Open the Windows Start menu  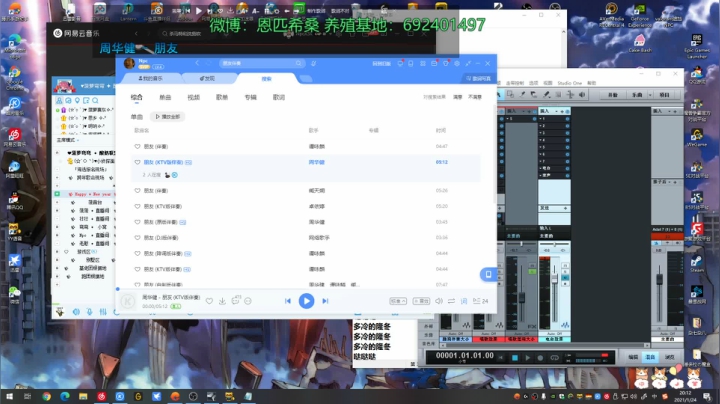click(9, 396)
